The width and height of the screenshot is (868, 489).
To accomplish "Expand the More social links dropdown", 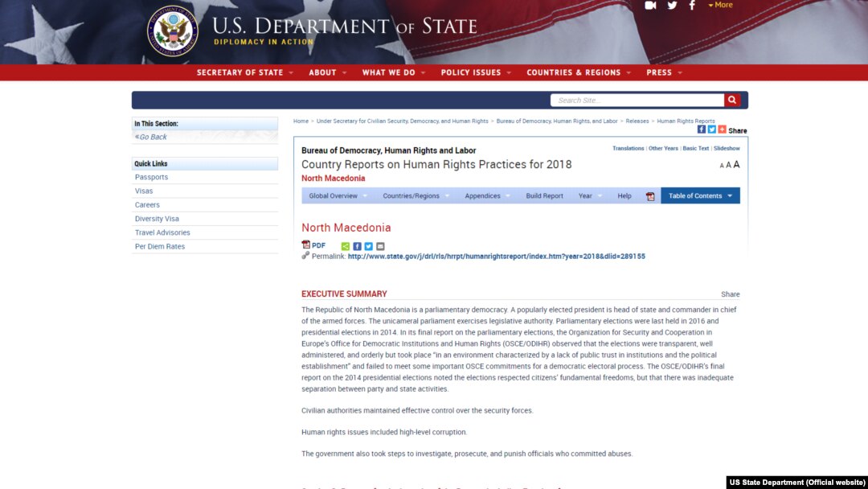I will [x=720, y=5].
